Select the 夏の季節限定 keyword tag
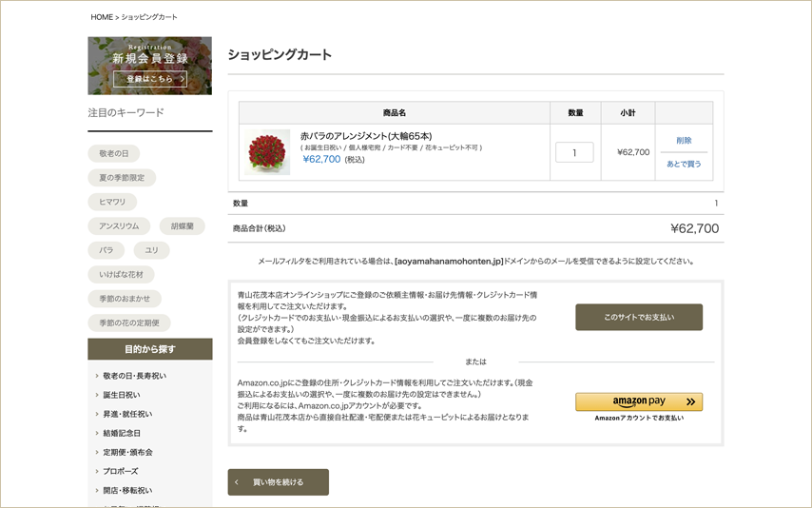Screen dimensions: 812x508 pos(122,178)
